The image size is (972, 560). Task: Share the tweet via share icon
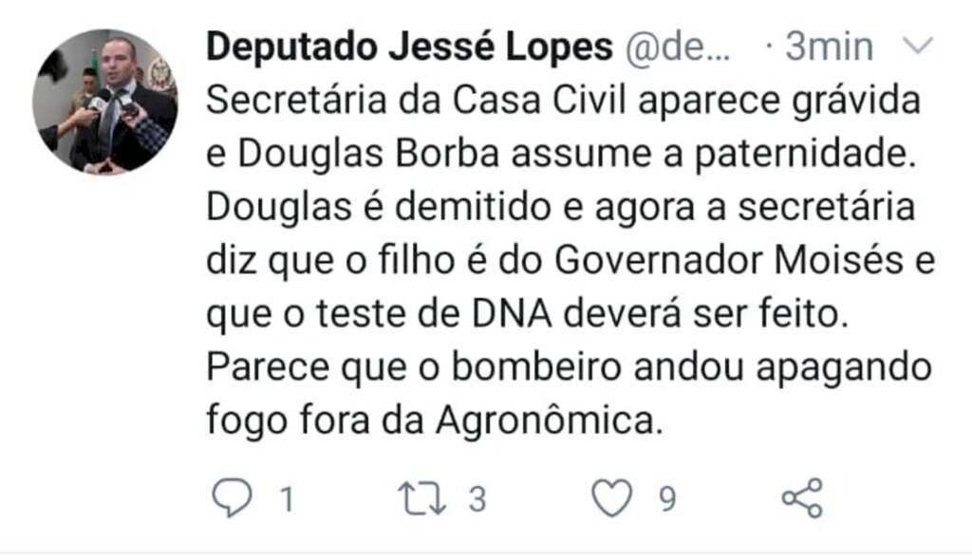coord(802,498)
